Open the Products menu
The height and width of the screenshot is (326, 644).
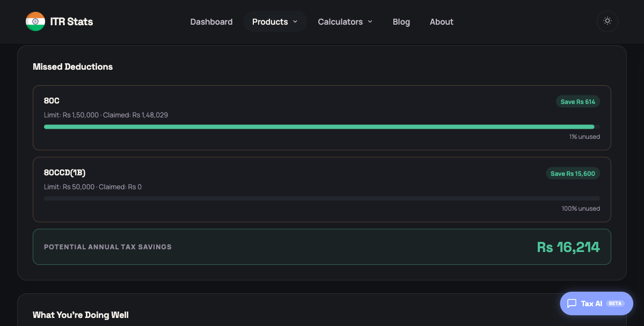[275, 22]
